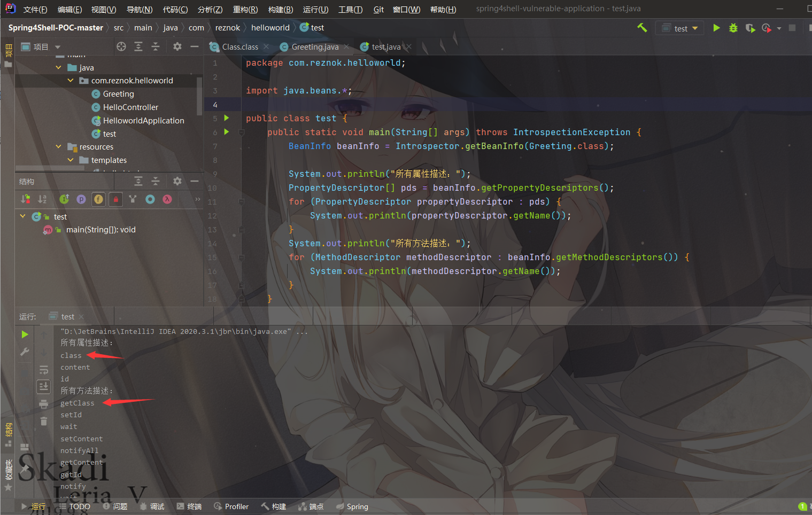Screen dimensions: 812x515
Task: Start debugging with the green bug icon
Action: coord(733,28)
